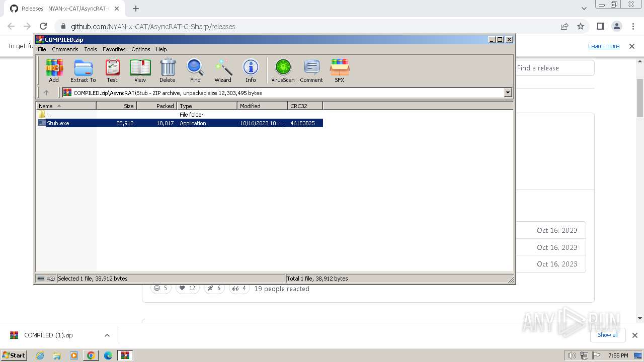This screenshot has width=644, height=362.
Task: Click the laugh reaction with 5
Action: [x=161, y=288]
